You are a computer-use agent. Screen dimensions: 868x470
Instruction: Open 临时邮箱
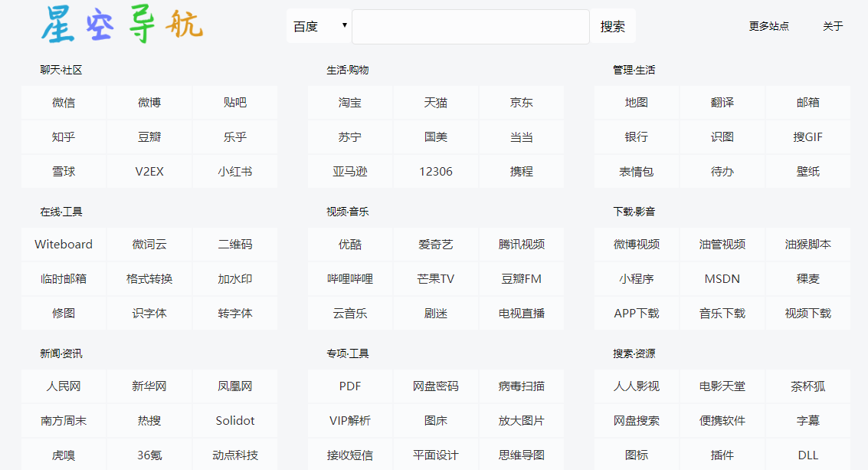tap(64, 279)
